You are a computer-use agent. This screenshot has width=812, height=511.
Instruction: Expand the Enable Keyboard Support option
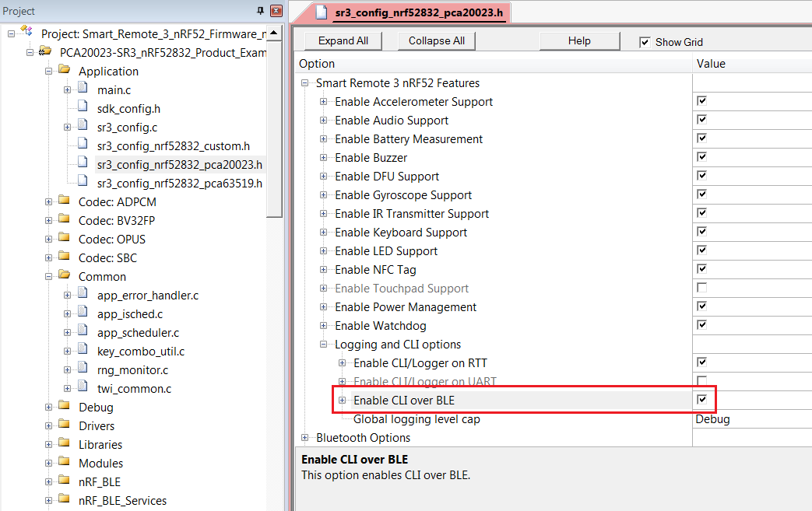coord(323,233)
